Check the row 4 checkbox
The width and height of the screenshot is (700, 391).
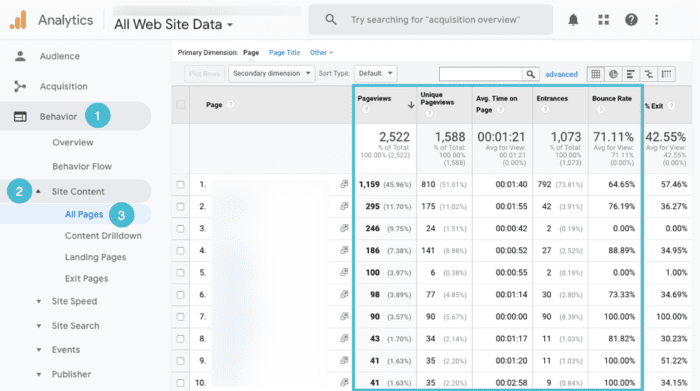click(180, 250)
